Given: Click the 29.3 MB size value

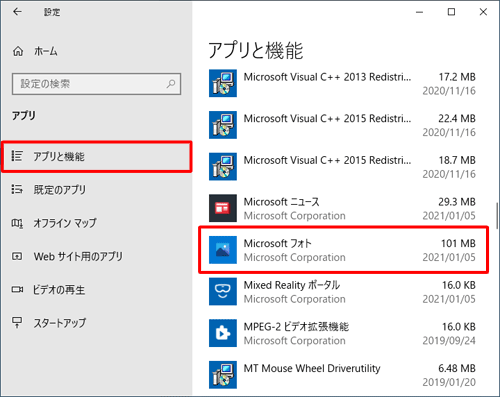Looking at the screenshot, I should (x=457, y=202).
